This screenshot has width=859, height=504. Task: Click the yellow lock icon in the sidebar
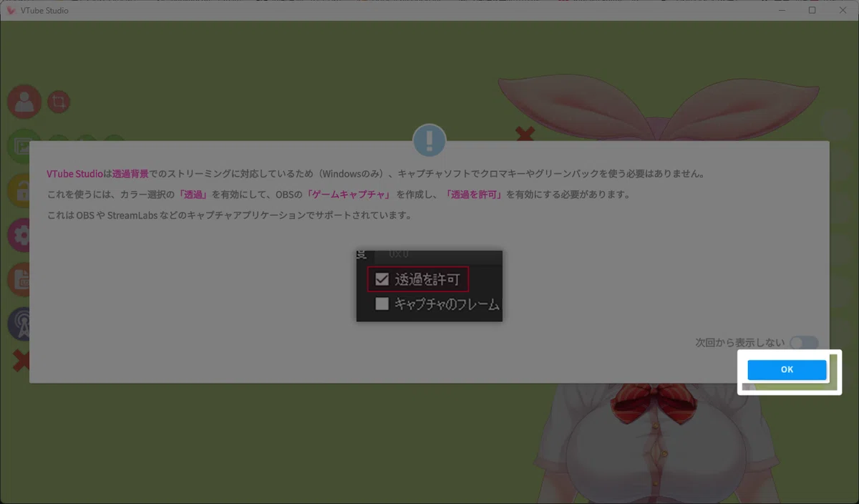point(19,190)
